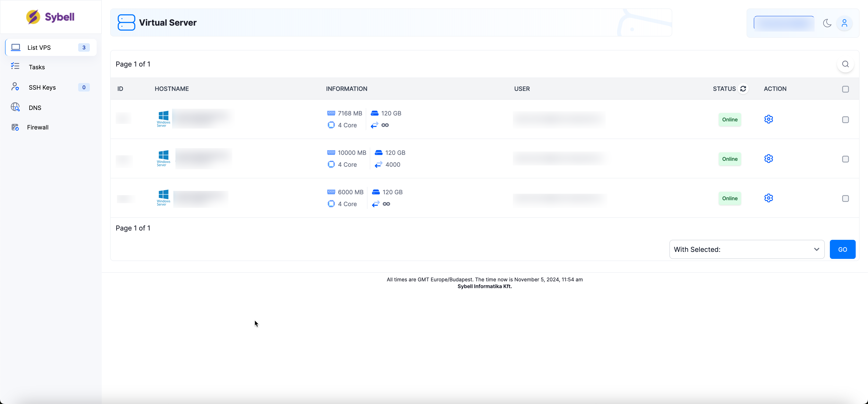Click the Sybell logo
The width and height of the screenshot is (868, 404).
(x=51, y=17)
